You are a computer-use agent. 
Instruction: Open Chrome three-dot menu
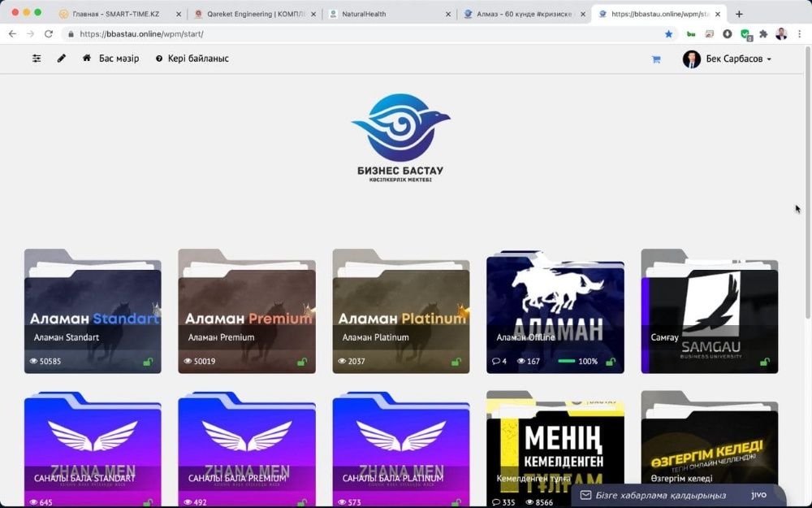pos(800,33)
